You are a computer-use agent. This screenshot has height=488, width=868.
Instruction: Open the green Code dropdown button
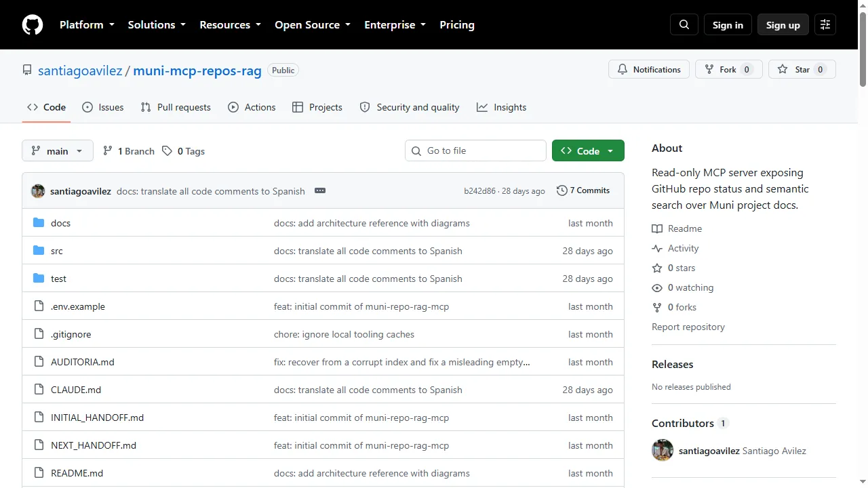tap(588, 150)
